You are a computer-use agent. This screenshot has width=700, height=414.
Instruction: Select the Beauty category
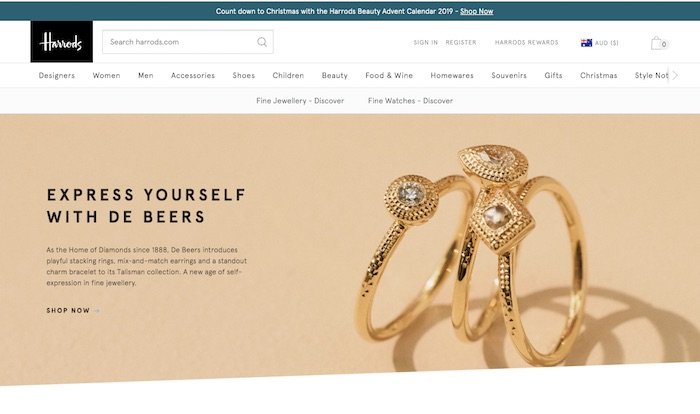[334, 75]
